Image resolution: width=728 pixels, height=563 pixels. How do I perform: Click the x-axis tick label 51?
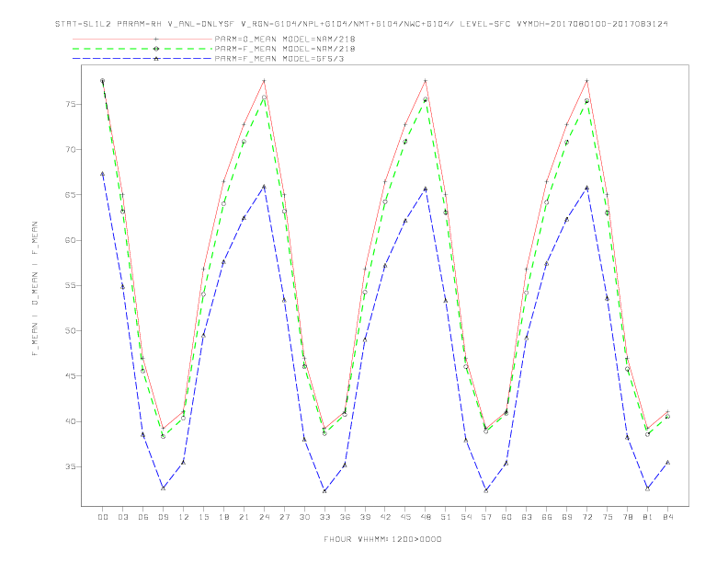pyautogui.click(x=446, y=517)
